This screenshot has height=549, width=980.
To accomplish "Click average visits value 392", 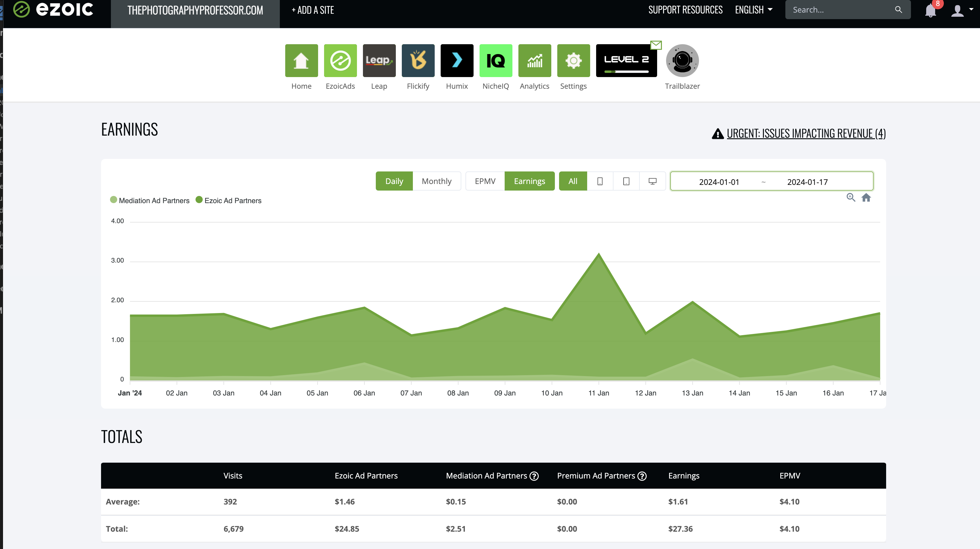I will point(230,502).
